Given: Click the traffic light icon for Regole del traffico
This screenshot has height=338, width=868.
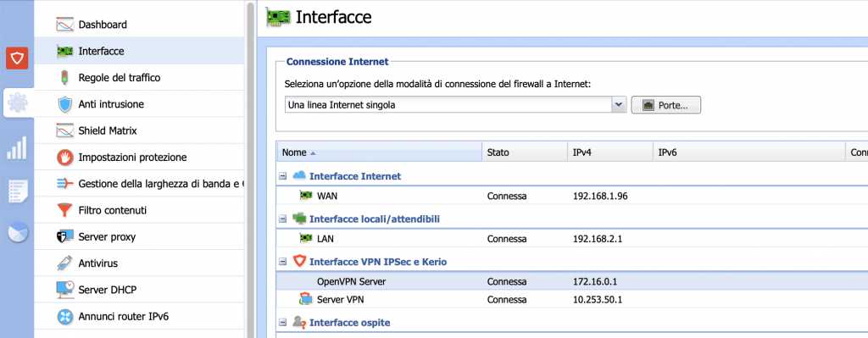Looking at the screenshot, I should click(x=64, y=78).
